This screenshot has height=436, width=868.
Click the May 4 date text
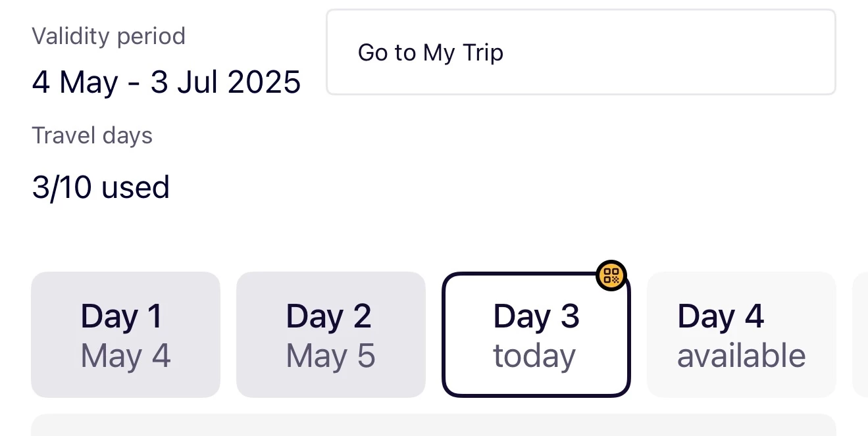pyautogui.click(x=126, y=356)
